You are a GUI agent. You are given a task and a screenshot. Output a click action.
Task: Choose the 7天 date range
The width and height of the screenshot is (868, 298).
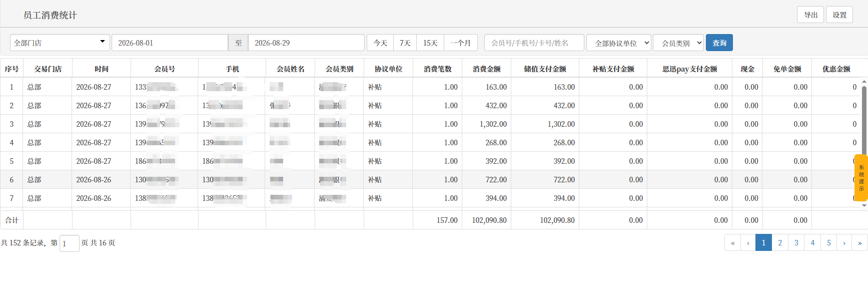coord(405,43)
